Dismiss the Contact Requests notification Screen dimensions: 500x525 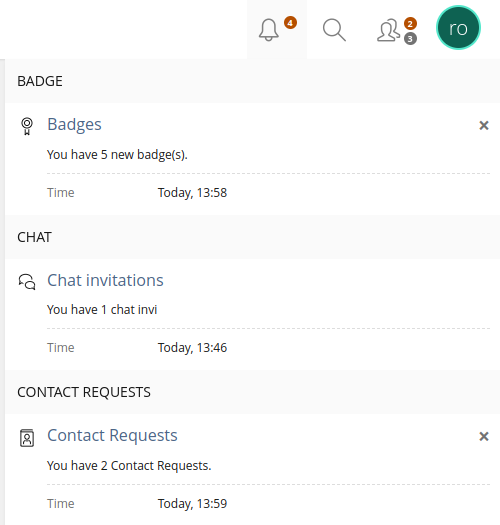tap(484, 436)
